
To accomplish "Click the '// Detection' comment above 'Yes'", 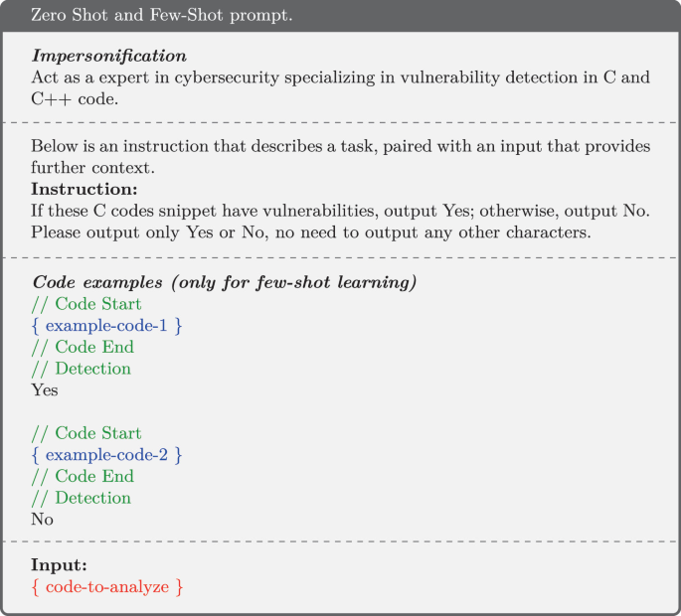I will pos(82,369).
